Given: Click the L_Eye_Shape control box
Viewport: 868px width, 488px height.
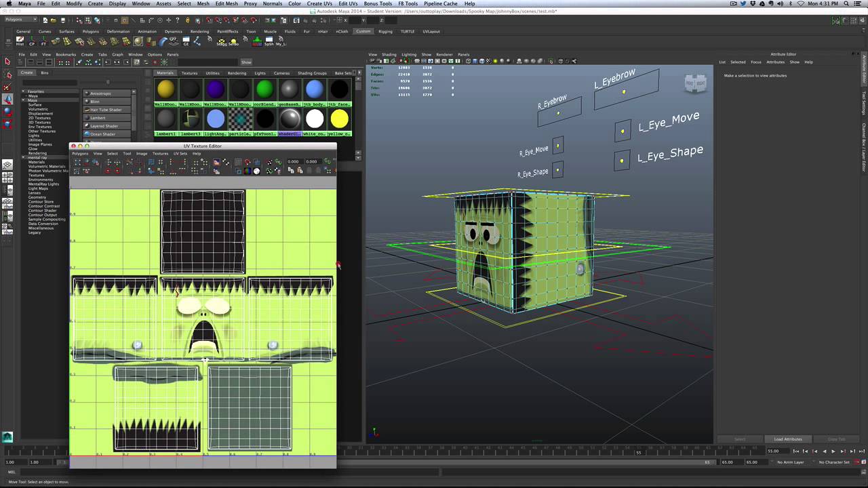Looking at the screenshot, I should (622, 161).
